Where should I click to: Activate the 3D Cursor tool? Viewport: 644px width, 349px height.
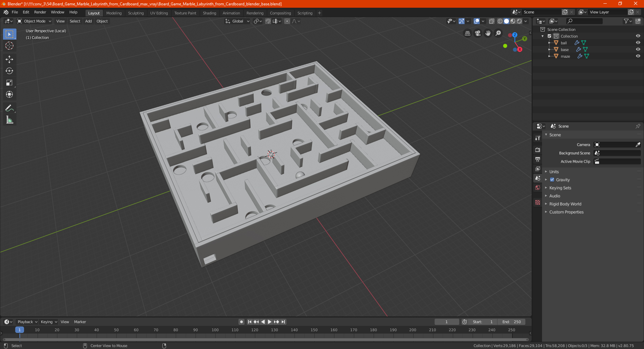click(9, 46)
